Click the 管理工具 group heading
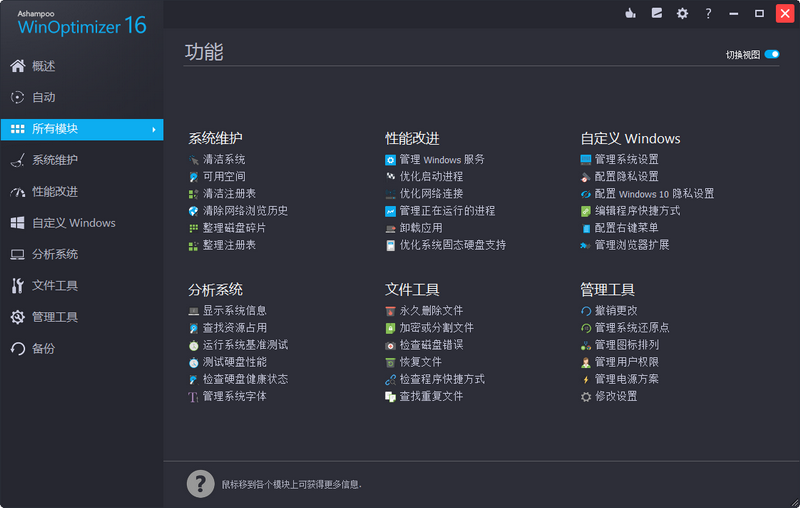 point(607,290)
